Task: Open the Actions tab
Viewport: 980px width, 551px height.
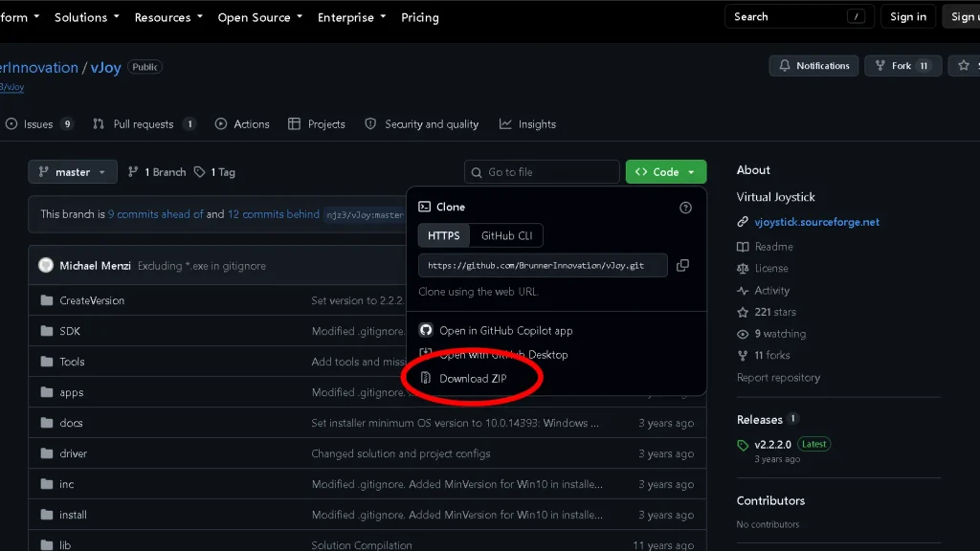Action: point(242,124)
